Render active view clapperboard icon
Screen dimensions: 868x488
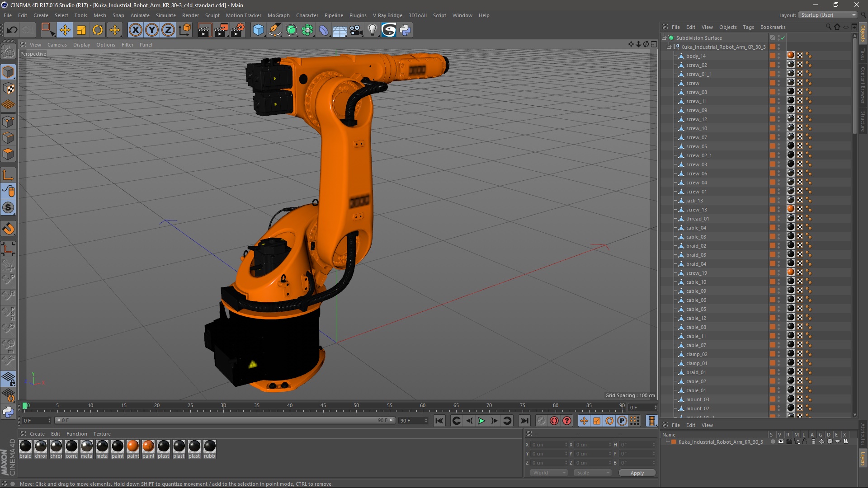pyautogui.click(x=204, y=30)
